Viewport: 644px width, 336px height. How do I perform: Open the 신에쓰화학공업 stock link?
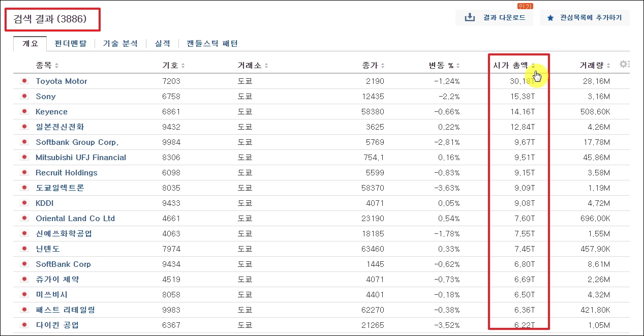click(x=64, y=234)
